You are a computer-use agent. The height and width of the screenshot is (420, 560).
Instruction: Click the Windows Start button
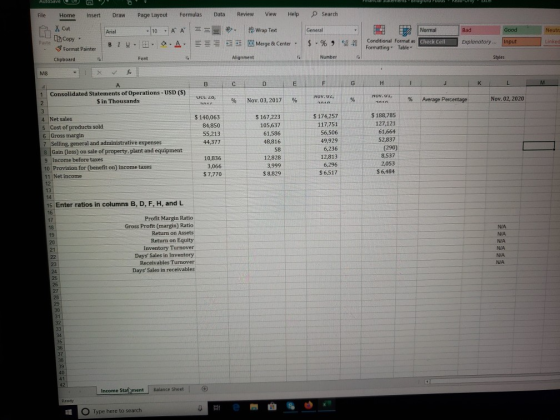pyautogui.click(x=68, y=412)
